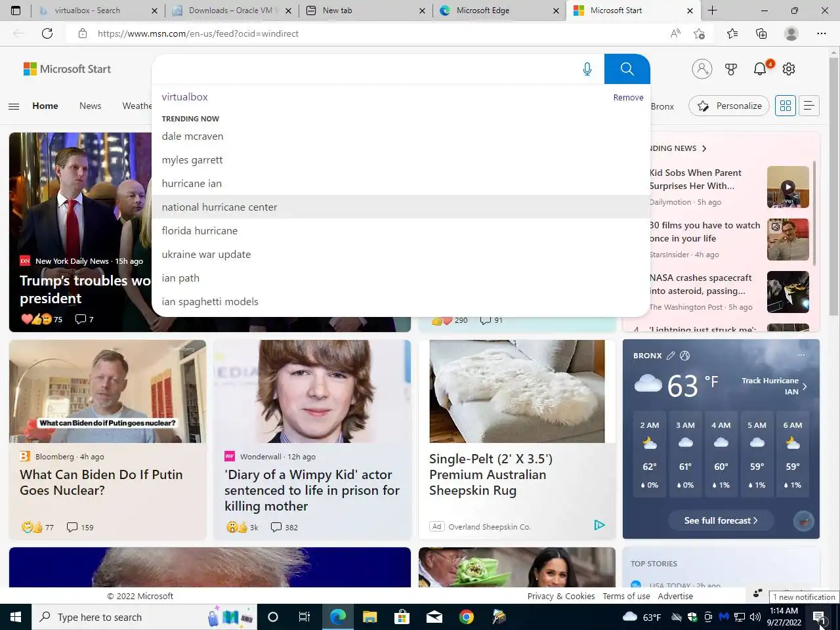The image size is (840, 630).
Task: Select the 'ian path' suggestion
Action: pos(401,278)
